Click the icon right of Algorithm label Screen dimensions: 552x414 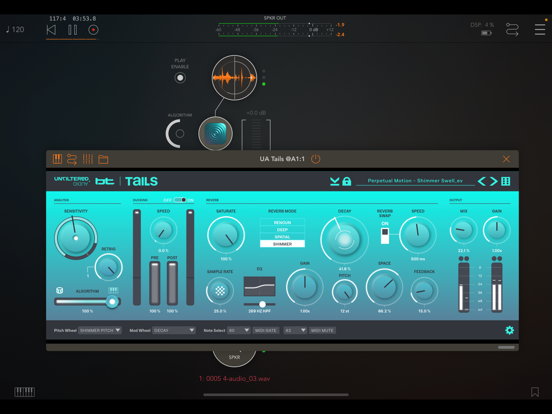(x=113, y=290)
